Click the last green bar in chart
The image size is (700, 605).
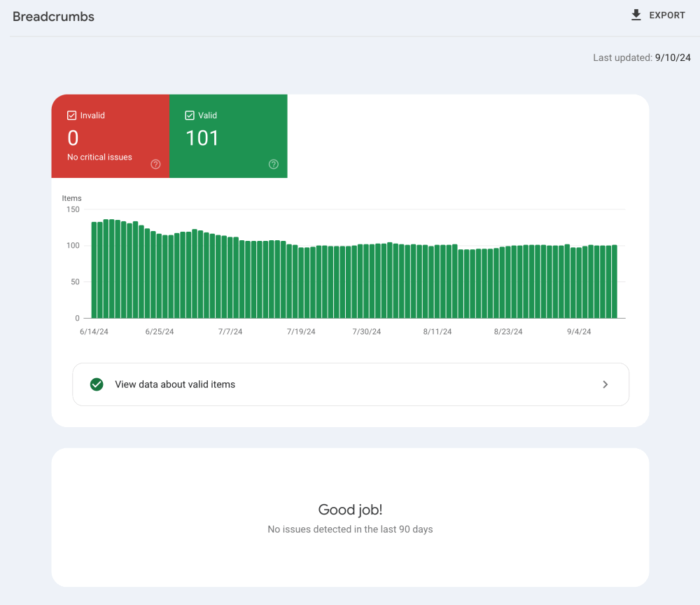[x=615, y=281]
